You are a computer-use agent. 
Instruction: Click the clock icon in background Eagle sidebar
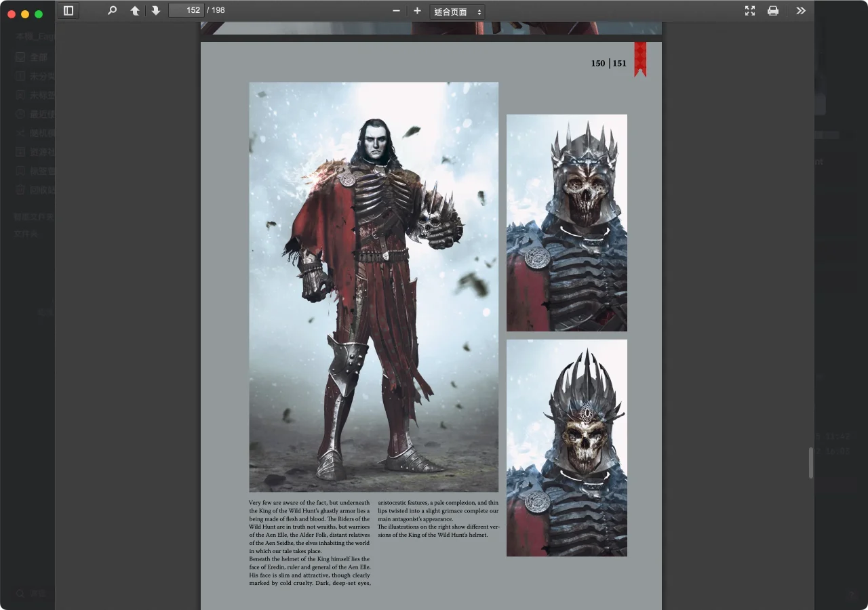pyautogui.click(x=20, y=114)
